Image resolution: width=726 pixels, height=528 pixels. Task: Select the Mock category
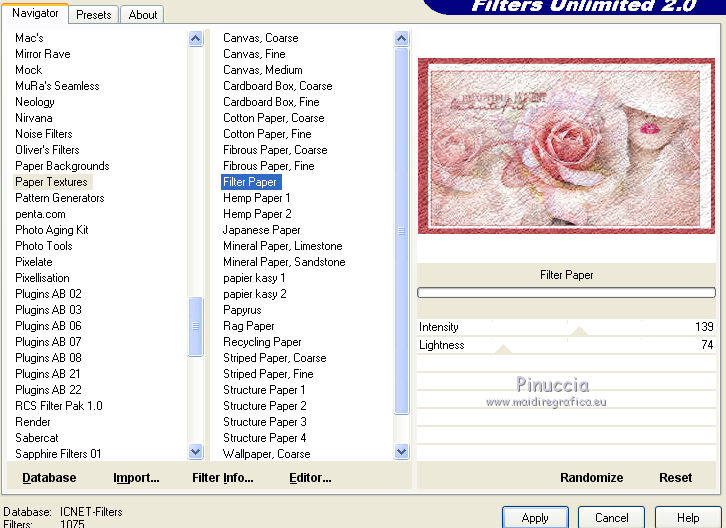click(x=28, y=70)
